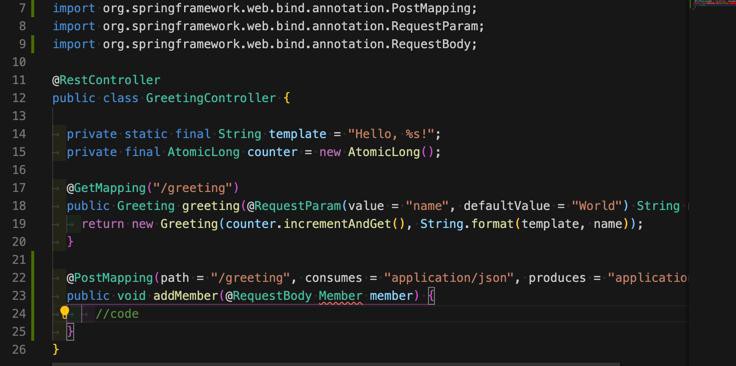Viewport: 736px width, 366px height.
Task: Click the RequestBody import on line 9
Action: point(265,44)
